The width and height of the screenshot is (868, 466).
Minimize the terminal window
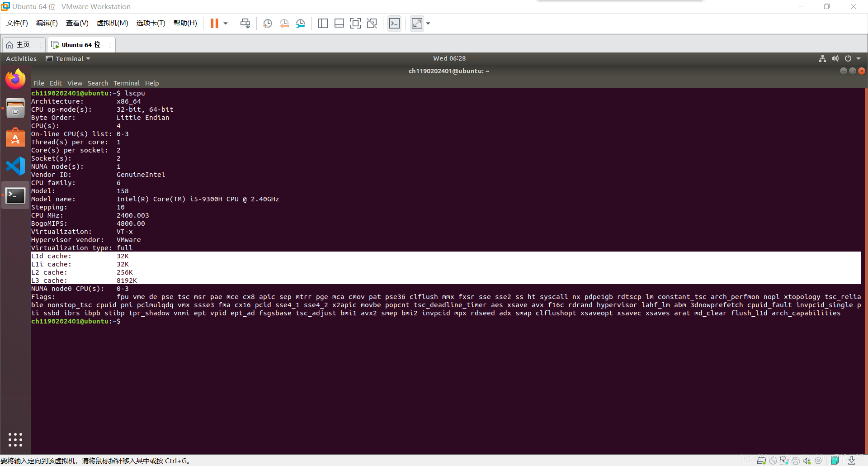click(843, 71)
